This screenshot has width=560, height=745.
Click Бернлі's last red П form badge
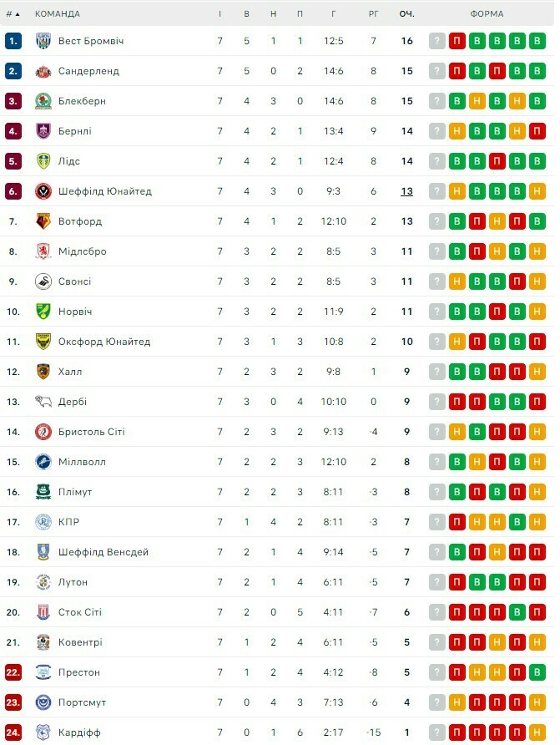pyautogui.click(x=537, y=131)
